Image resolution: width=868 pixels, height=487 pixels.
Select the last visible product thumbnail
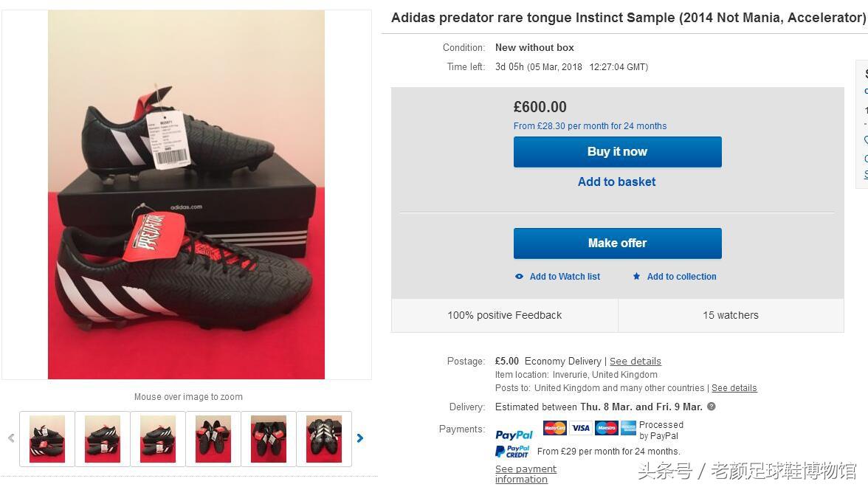coord(324,439)
